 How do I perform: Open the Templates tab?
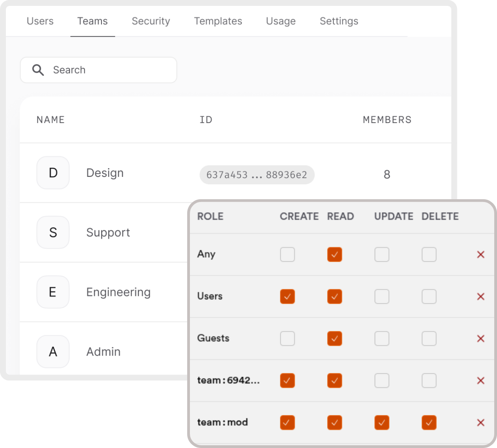[x=218, y=21]
